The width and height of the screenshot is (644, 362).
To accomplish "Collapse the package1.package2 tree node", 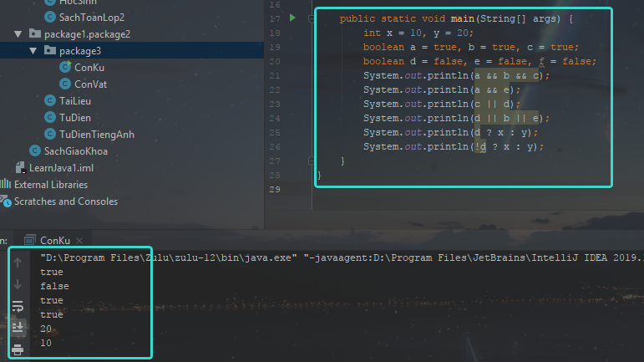I will coord(18,34).
